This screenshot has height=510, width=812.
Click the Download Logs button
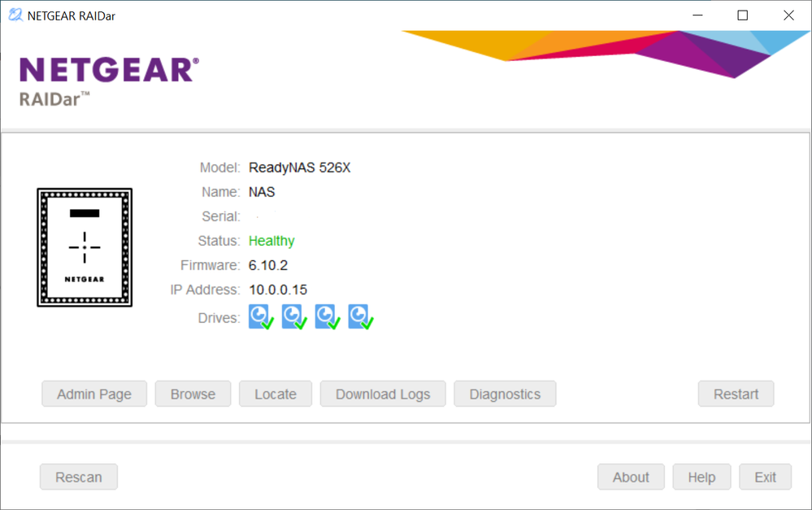point(383,394)
